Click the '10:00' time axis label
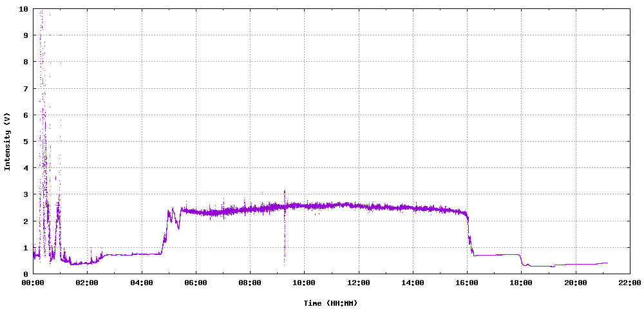644x309 pixels. [x=305, y=283]
